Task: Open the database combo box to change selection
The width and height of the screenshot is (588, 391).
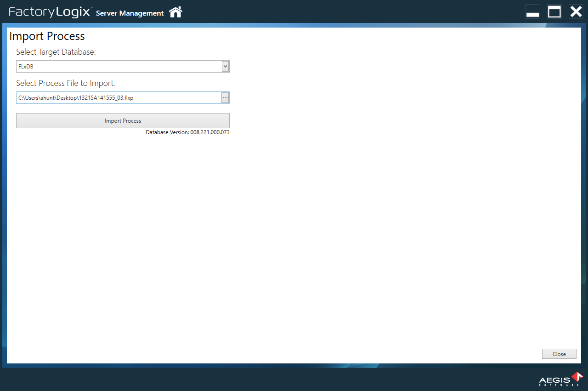Action: pyautogui.click(x=123, y=66)
